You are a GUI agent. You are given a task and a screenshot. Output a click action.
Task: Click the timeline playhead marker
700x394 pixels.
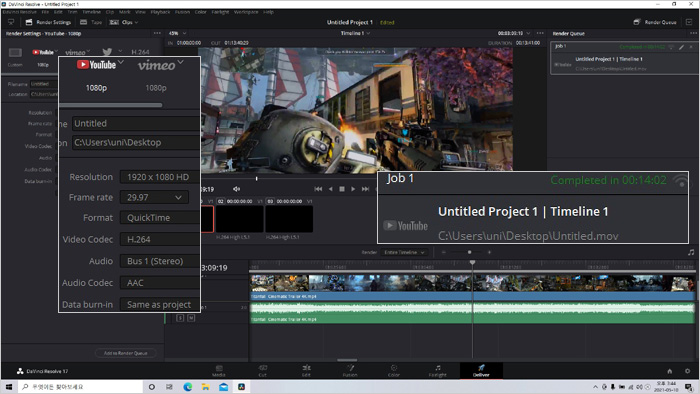pyautogui.click(x=472, y=263)
